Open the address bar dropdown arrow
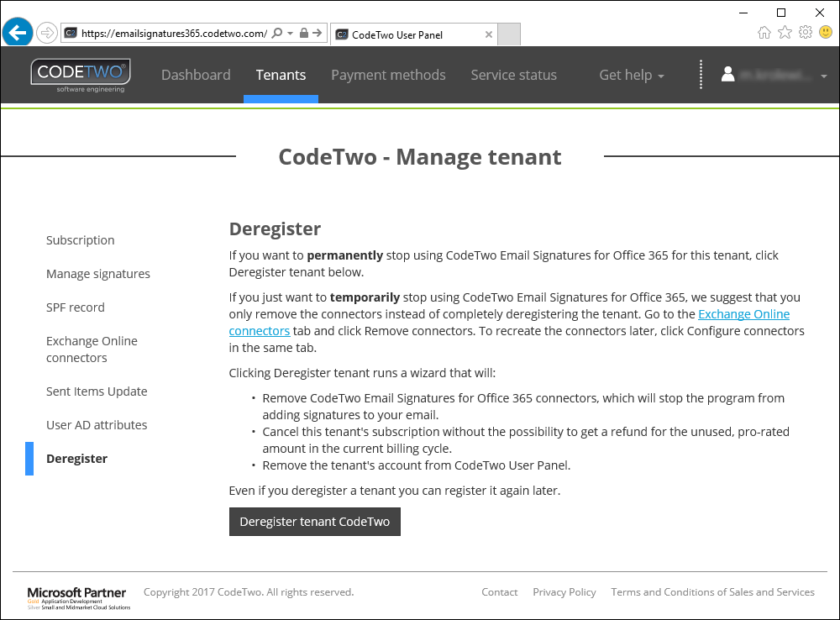Viewport: 840px width, 620px height. (290, 34)
